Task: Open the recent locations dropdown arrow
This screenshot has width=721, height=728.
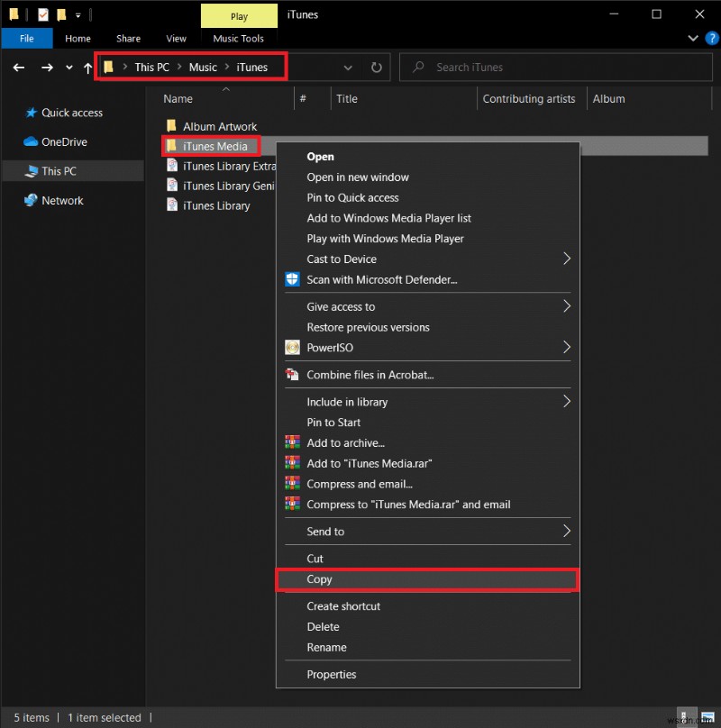Action: pos(68,68)
